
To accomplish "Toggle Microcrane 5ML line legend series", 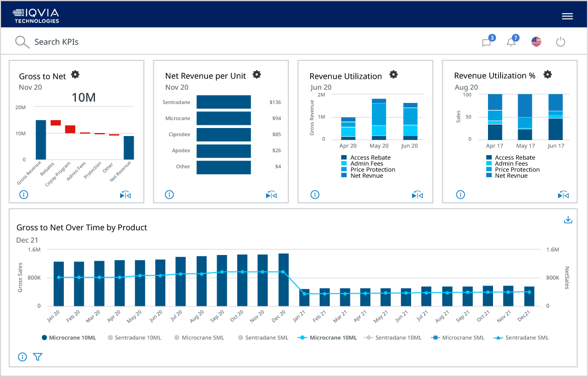I will [x=458, y=338].
